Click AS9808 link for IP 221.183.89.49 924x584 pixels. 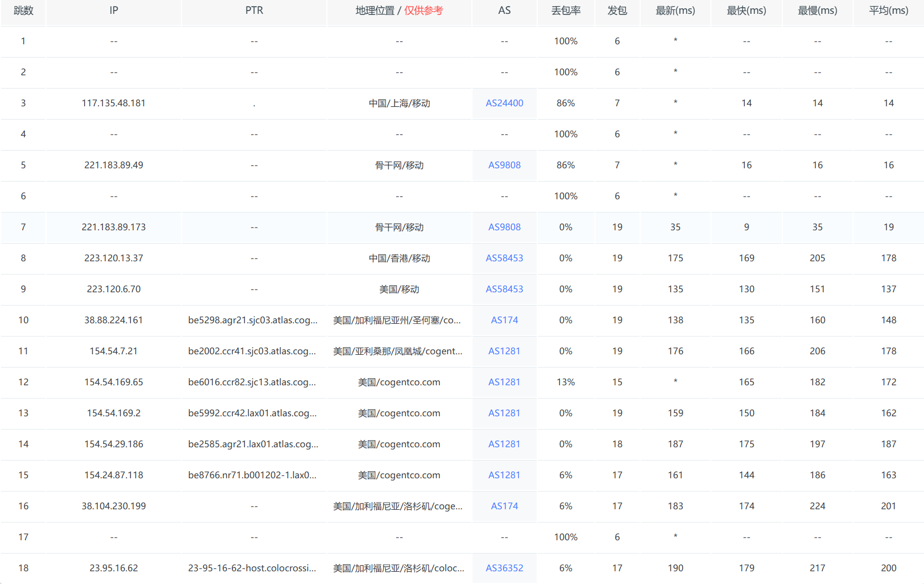coord(504,165)
